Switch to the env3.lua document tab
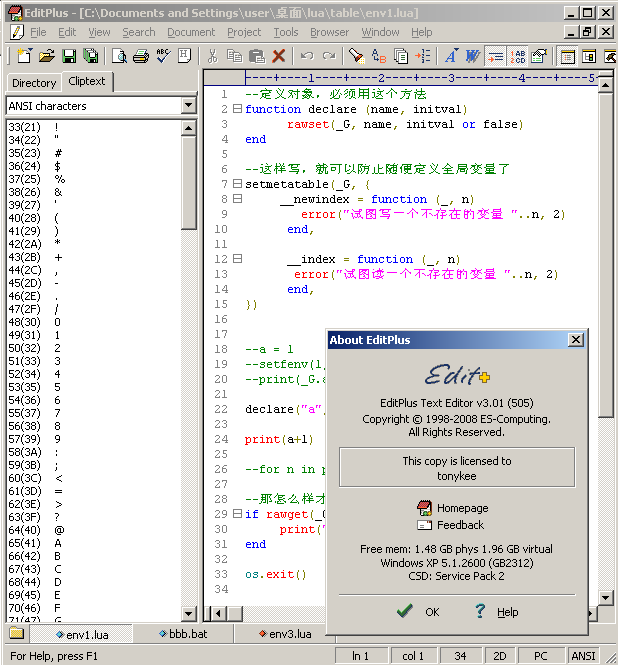 (x=285, y=634)
